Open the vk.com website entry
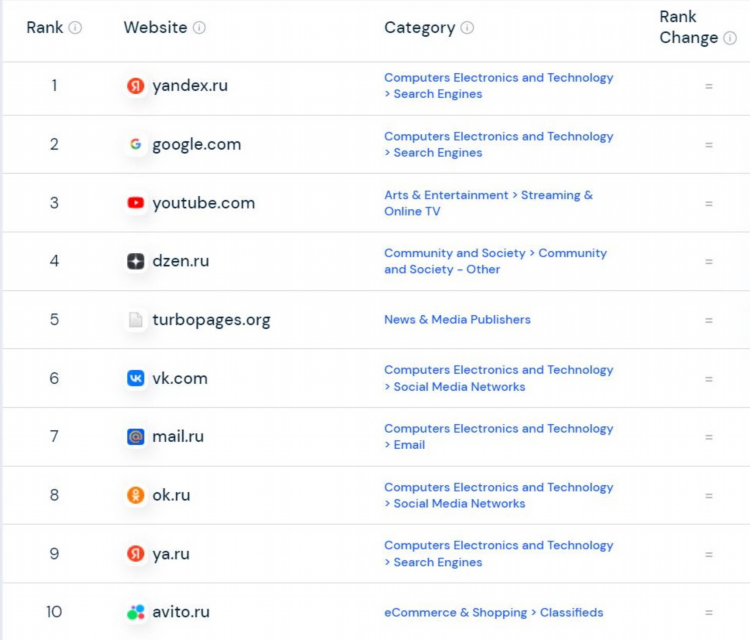Viewport: 750px width, 640px height. tap(180, 378)
